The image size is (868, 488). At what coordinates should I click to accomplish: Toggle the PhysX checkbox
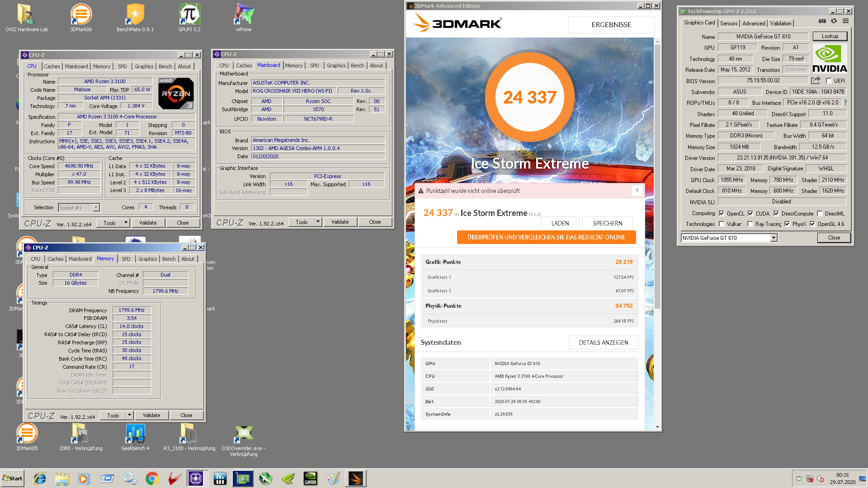pyautogui.click(x=787, y=224)
